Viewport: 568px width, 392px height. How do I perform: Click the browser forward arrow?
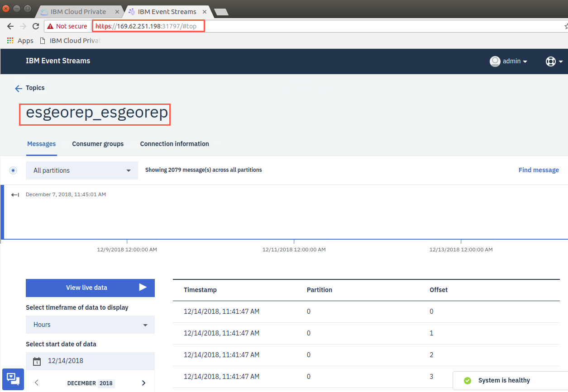tap(23, 26)
